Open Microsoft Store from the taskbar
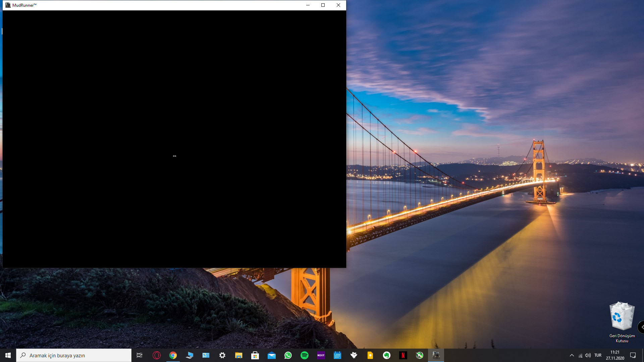This screenshot has height=362, width=644. click(x=255, y=355)
